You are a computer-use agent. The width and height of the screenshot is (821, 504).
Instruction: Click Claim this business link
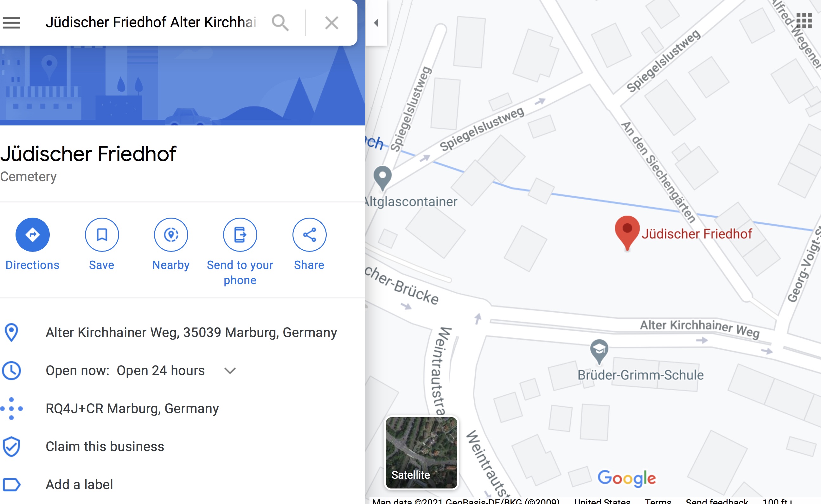pos(105,446)
